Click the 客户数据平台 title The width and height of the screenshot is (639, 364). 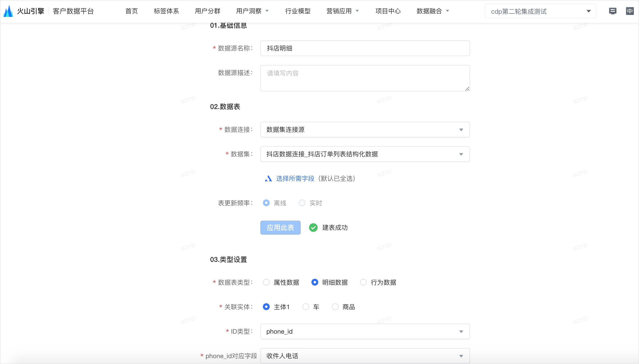tap(73, 11)
